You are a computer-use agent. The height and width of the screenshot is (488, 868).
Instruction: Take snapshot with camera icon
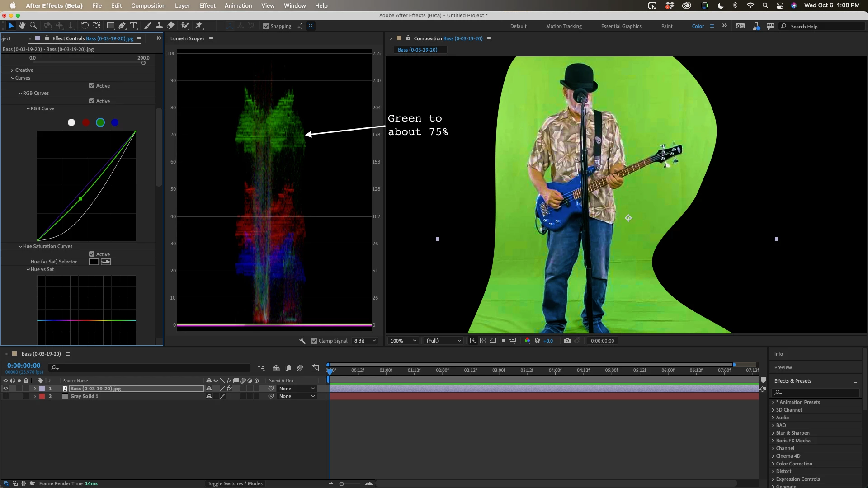567,341
